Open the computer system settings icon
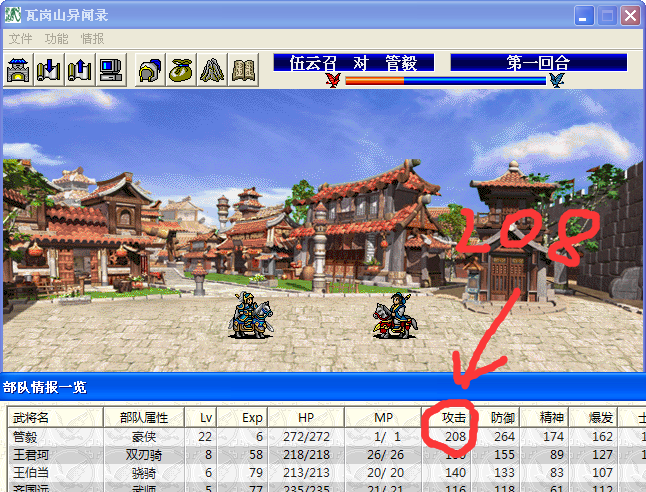This screenshot has height=492, width=646. (111, 70)
